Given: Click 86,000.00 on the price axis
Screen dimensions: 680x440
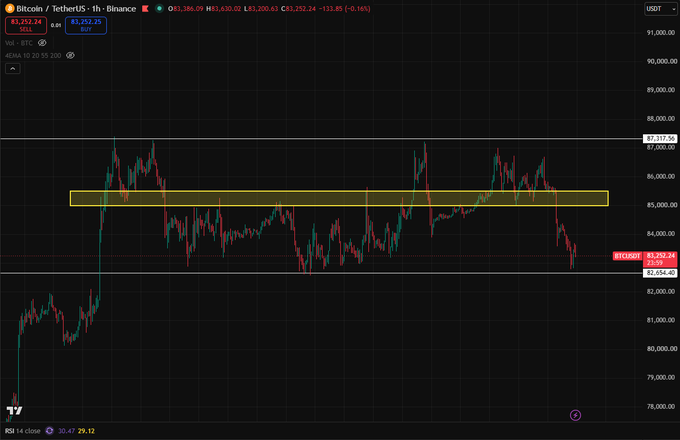Looking at the screenshot, I should click(x=660, y=176).
